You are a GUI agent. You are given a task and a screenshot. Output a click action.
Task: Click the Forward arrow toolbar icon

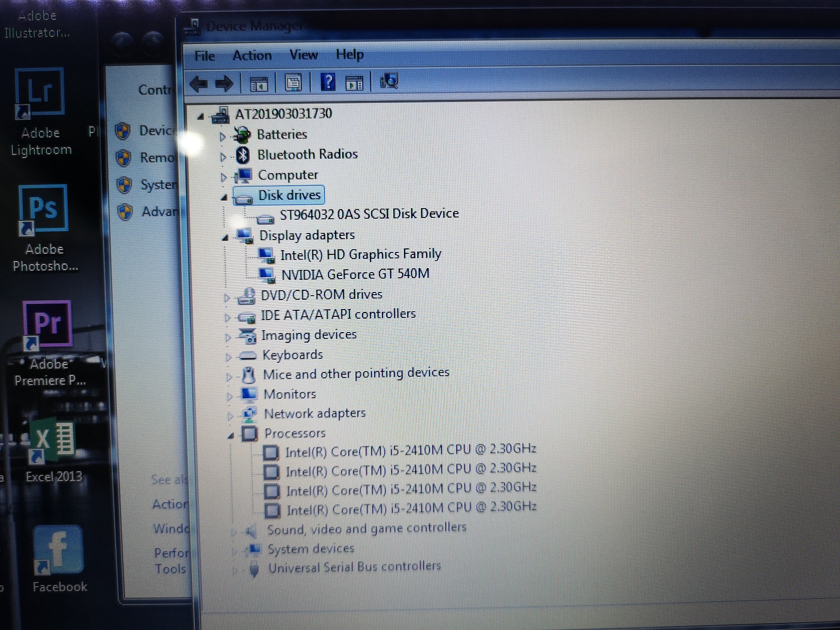(x=224, y=83)
